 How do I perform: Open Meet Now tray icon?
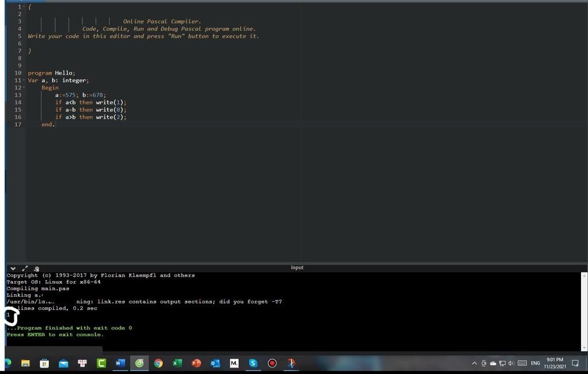pyautogui.click(x=483, y=363)
